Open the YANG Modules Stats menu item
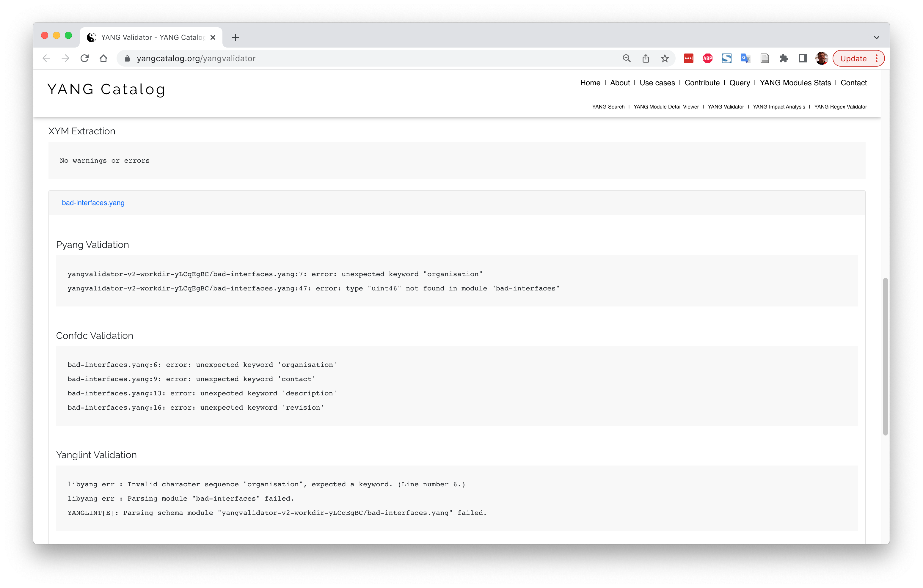This screenshot has height=588, width=923. coord(795,82)
